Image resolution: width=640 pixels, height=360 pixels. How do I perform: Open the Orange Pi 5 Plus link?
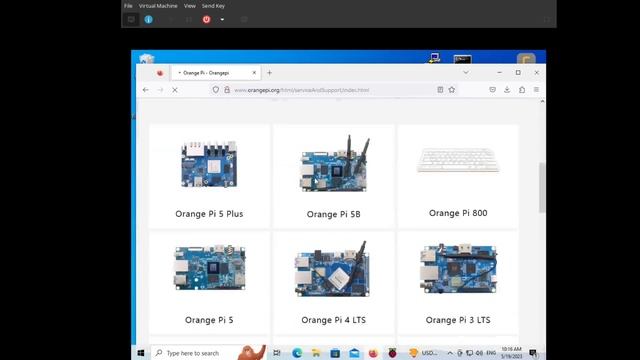pyautogui.click(x=209, y=214)
